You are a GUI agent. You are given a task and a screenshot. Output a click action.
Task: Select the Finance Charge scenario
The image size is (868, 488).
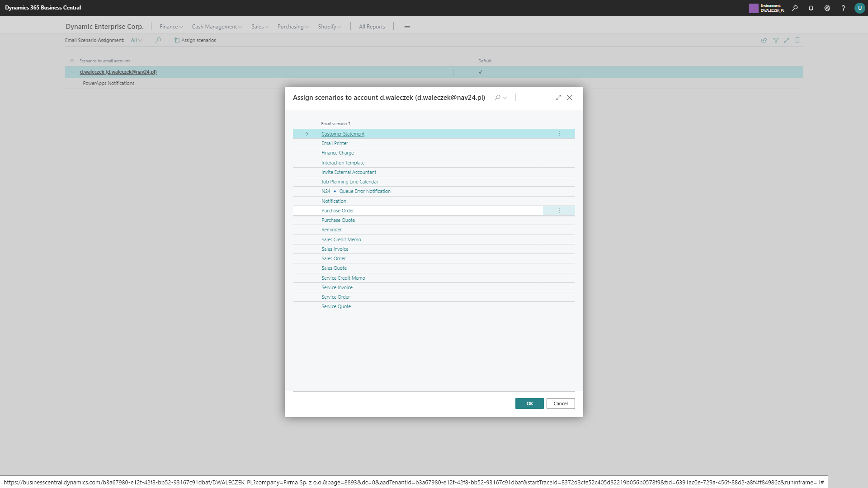[x=338, y=153]
